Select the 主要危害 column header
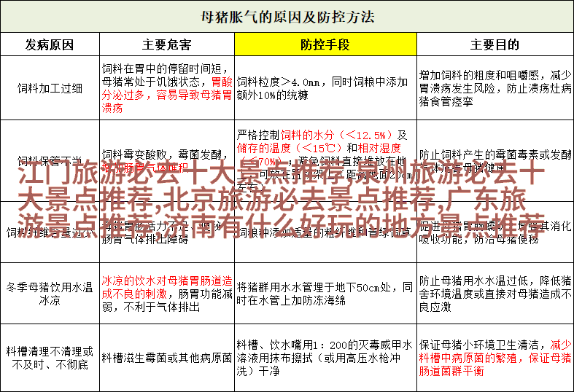 [167, 44]
